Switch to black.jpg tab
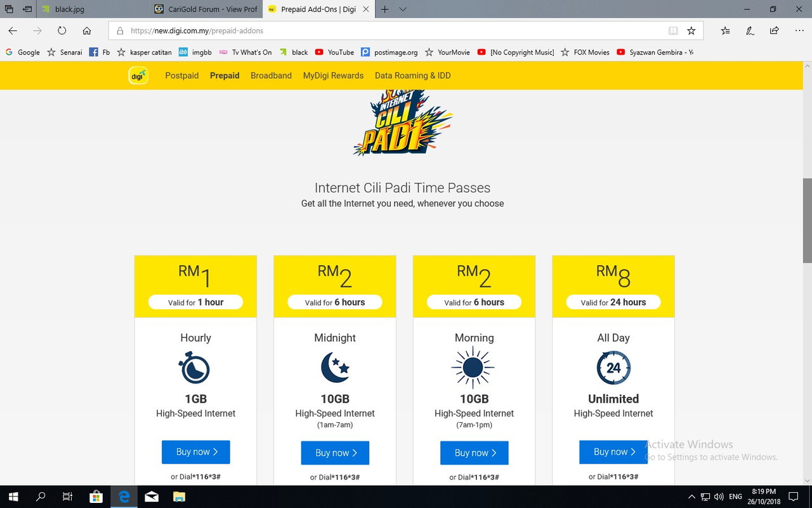 pos(93,10)
